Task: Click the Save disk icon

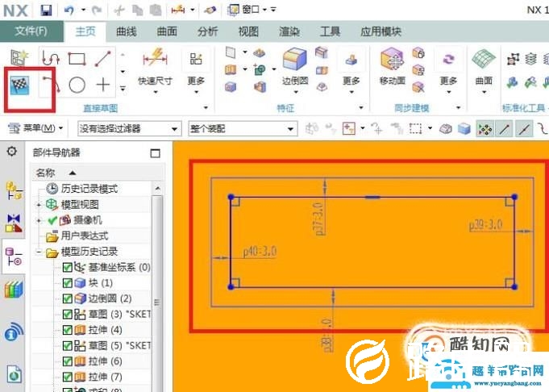Action: (46, 10)
